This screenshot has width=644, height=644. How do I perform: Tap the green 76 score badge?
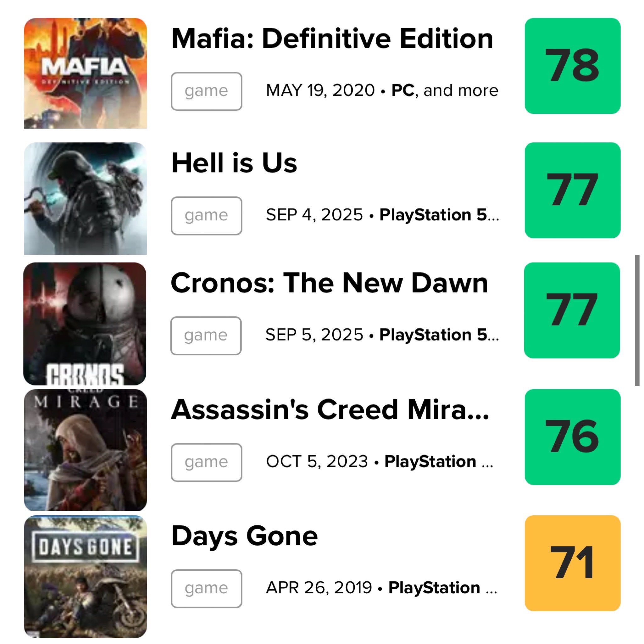coord(572,437)
